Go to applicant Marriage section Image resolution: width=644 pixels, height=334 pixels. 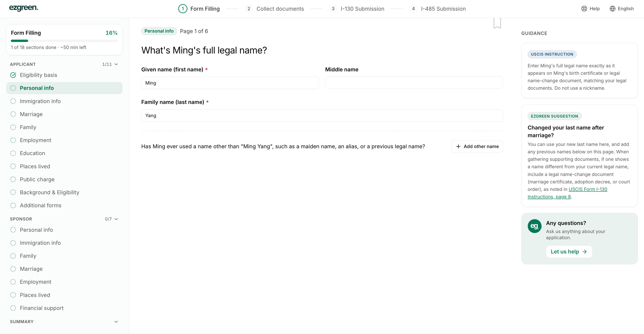[x=64, y=114]
